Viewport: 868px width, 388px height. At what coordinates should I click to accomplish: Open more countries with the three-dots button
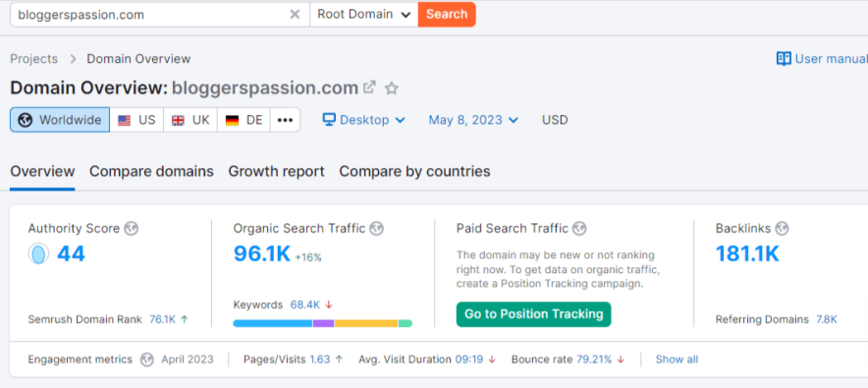tap(285, 120)
